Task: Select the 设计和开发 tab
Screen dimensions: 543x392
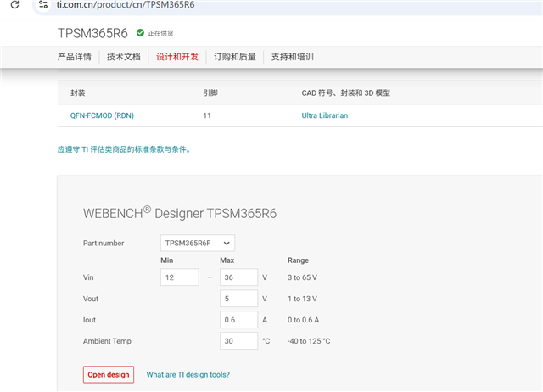Action: coord(177,57)
